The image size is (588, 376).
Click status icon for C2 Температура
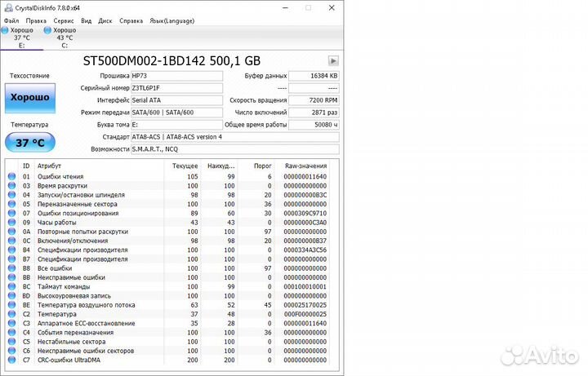(x=11, y=314)
